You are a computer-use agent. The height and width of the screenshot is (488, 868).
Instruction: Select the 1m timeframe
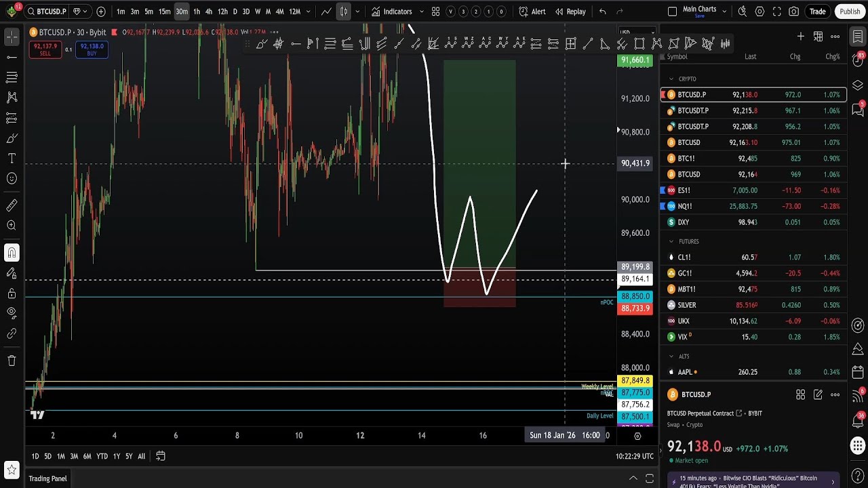click(x=121, y=12)
